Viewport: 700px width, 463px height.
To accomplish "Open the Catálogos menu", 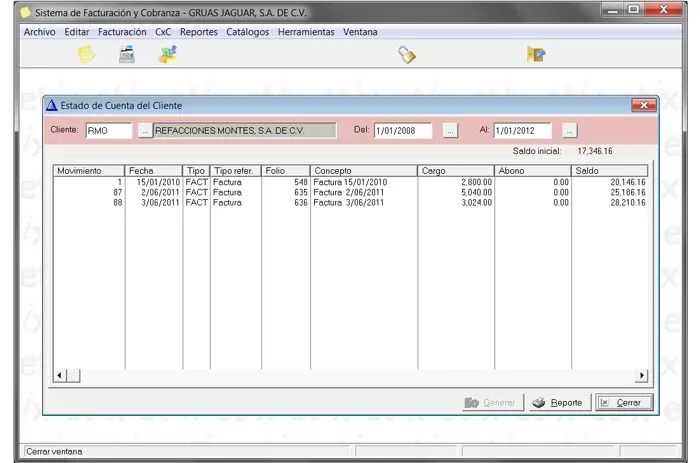I will click(248, 32).
